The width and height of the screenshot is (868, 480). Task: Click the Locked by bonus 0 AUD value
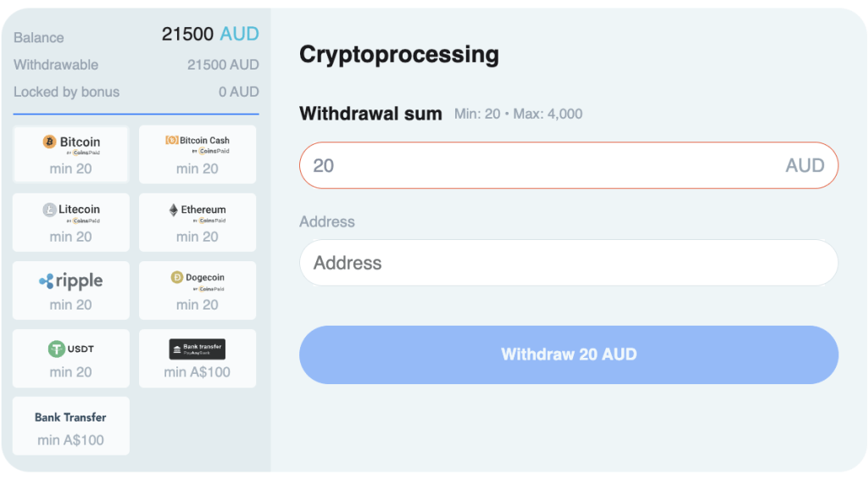tap(238, 92)
